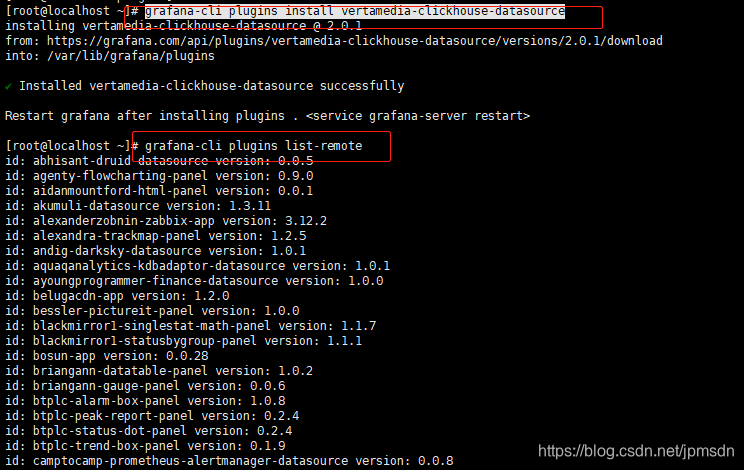The height and width of the screenshot is (470, 744).
Task: Click the briangann-datatable-panel version 1.0.2 line
Action: [x=159, y=371]
